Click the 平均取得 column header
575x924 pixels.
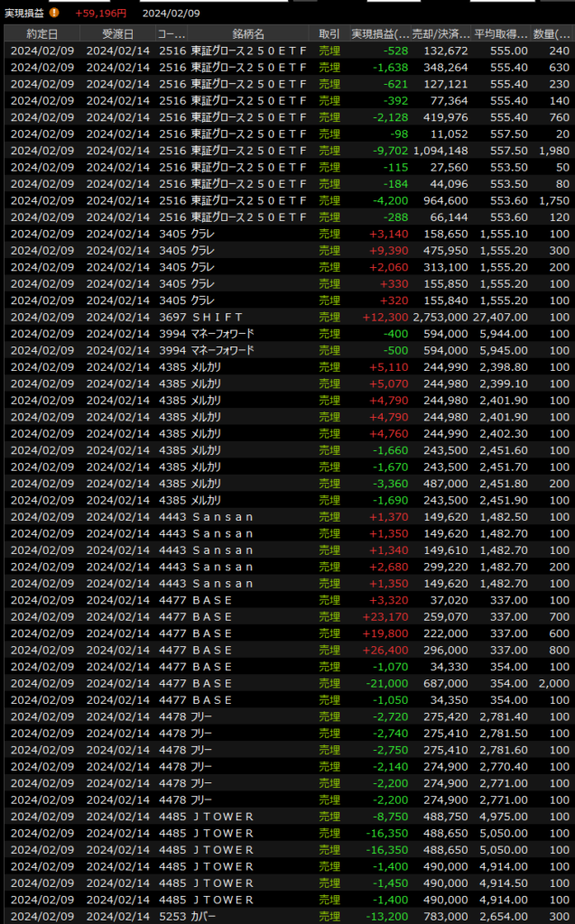tap(501, 33)
